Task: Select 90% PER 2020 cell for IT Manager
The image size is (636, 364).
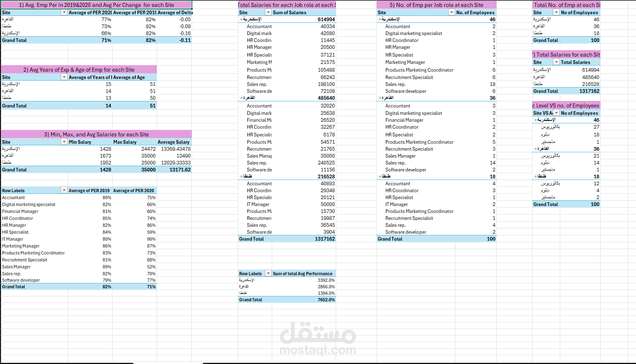Action: click(134, 239)
